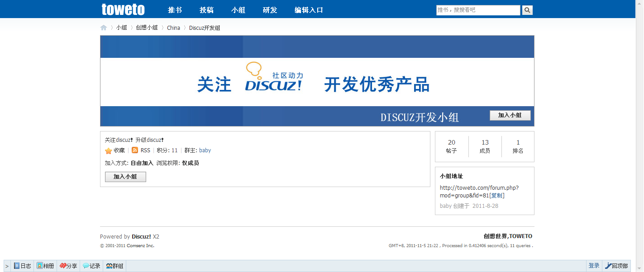Click the 收藏 link

tap(119, 150)
